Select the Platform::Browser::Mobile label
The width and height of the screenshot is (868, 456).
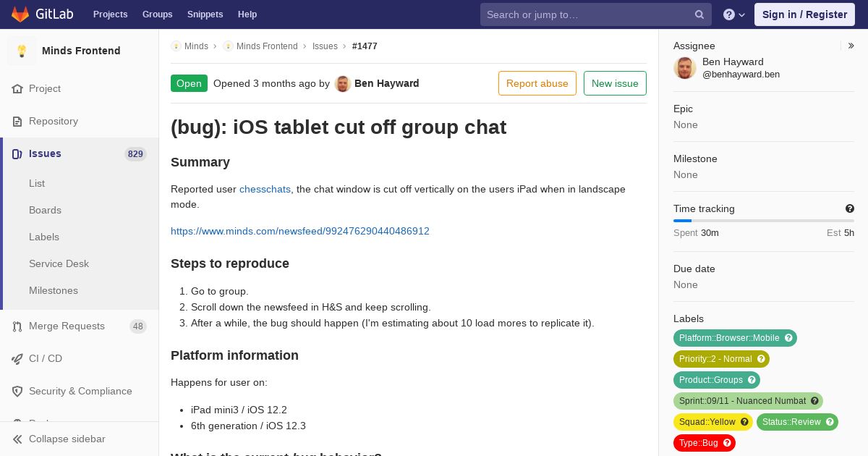tap(729, 338)
